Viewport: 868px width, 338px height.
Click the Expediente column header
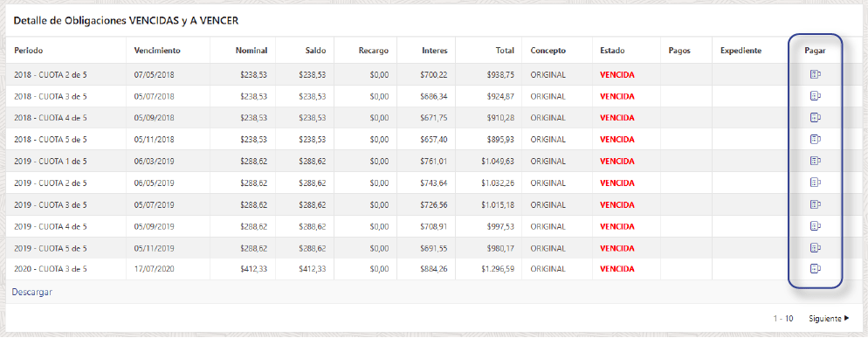741,51
